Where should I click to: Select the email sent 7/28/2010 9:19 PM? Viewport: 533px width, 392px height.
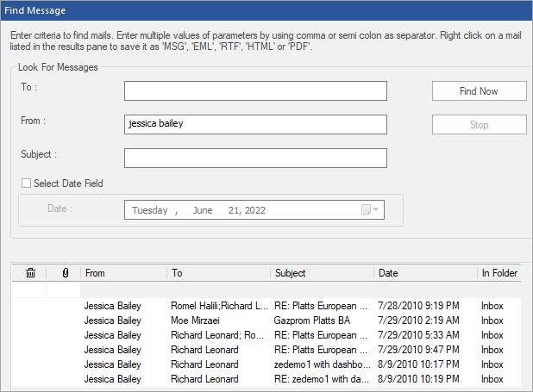(418, 306)
